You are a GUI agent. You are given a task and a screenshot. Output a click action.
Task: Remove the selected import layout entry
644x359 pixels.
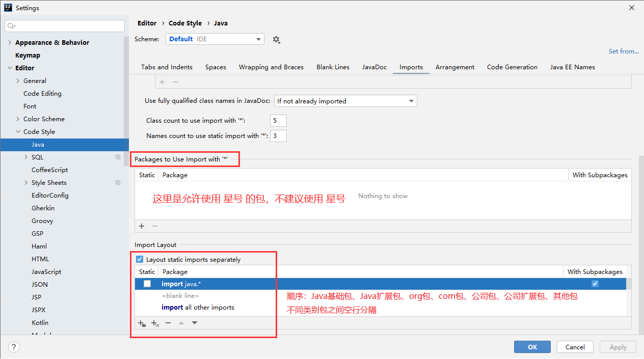168,323
